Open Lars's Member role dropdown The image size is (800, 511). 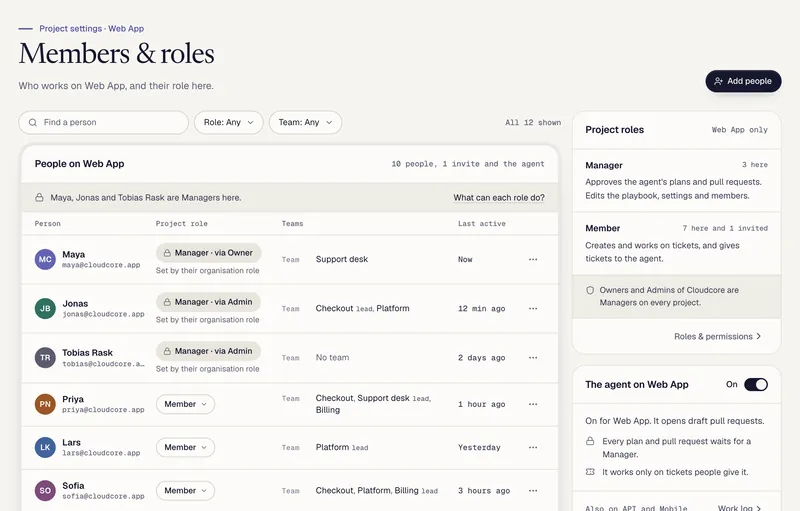point(185,447)
